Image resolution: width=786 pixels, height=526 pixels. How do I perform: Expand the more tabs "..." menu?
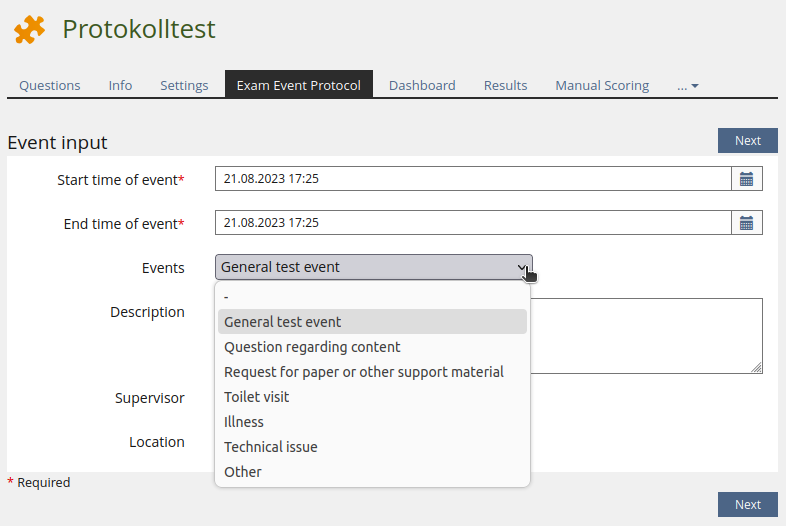(x=687, y=86)
